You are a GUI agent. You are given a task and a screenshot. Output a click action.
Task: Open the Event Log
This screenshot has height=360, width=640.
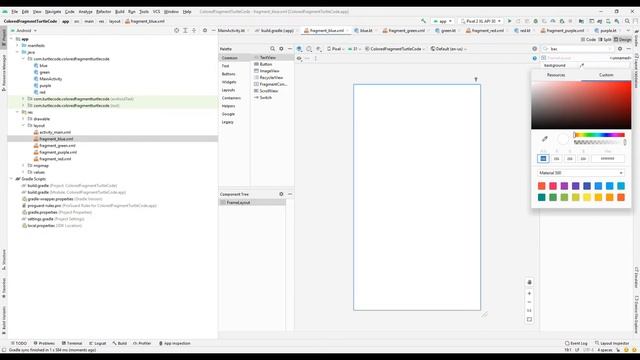576,343
